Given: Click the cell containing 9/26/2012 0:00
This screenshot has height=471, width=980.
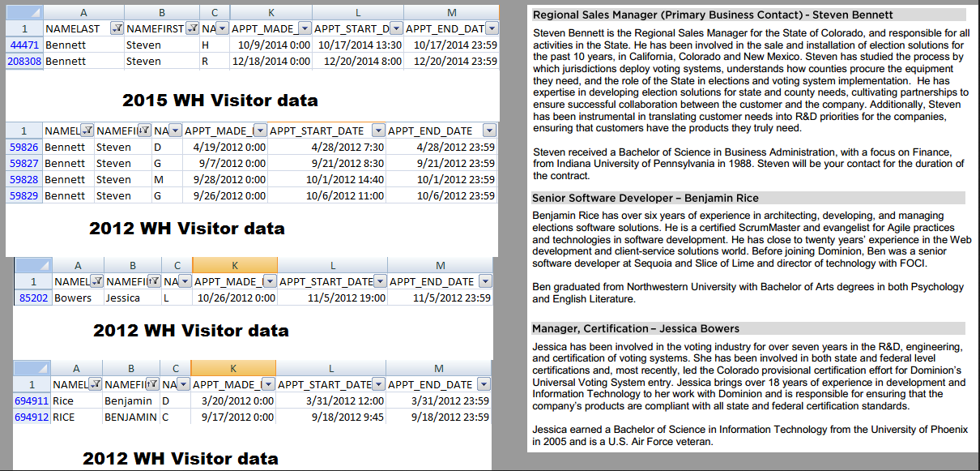Looking at the screenshot, I should (x=224, y=195).
